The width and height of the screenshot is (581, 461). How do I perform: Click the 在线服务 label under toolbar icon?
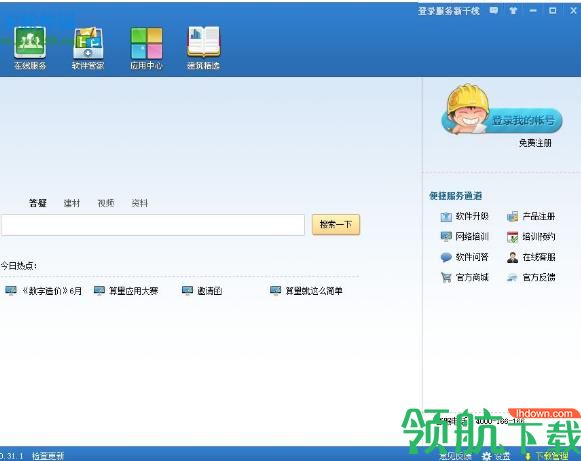30,66
